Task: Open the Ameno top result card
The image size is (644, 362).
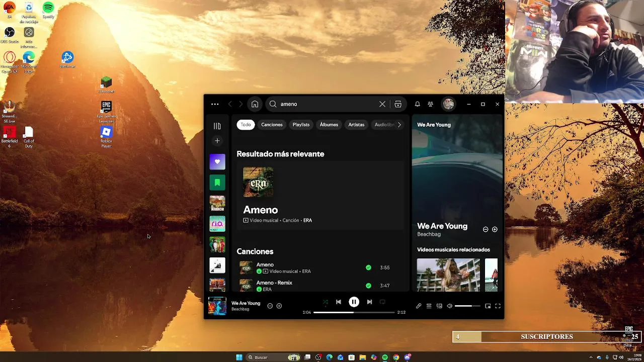Action: pyautogui.click(x=320, y=196)
